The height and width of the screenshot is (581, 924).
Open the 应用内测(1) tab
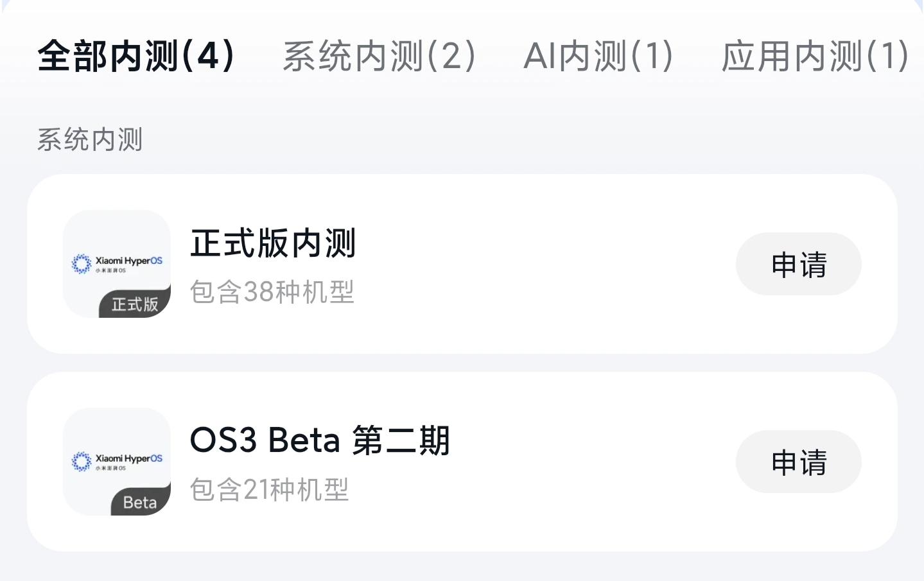[x=814, y=56]
